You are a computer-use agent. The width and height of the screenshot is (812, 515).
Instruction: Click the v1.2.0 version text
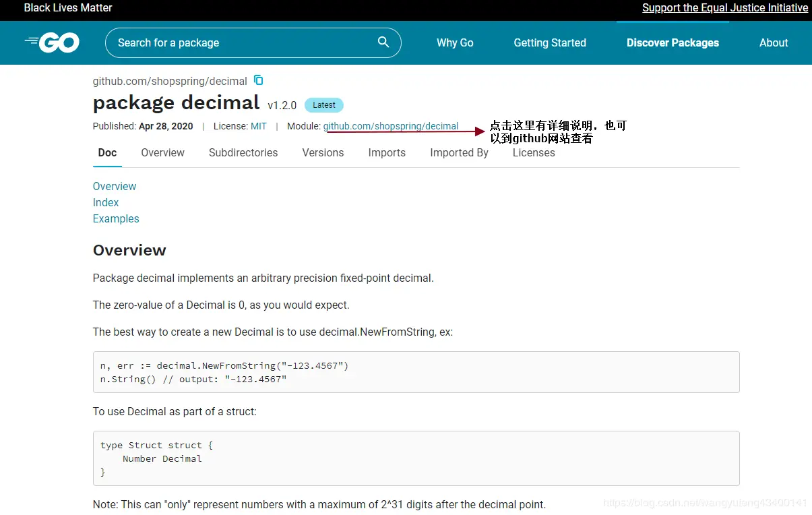click(x=282, y=105)
